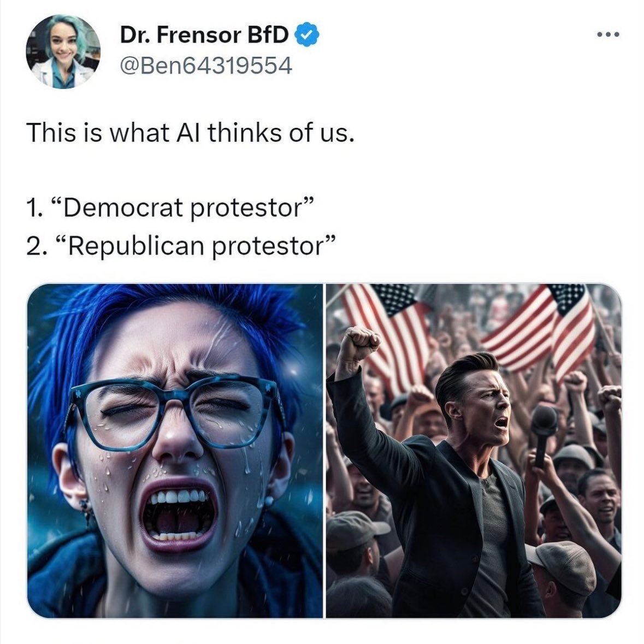Open the right image of man raising fist
This screenshot has height=644, width=644.
(x=474, y=451)
